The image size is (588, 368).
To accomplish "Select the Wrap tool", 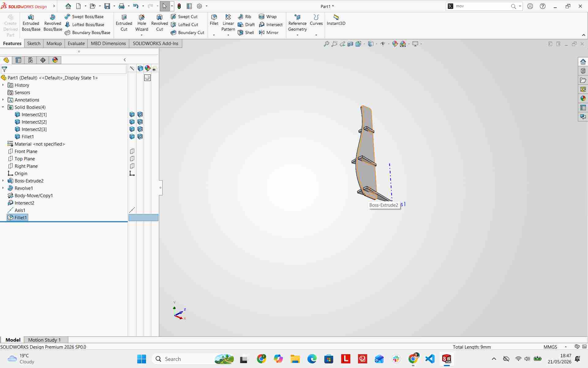I will pyautogui.click(x=268, y=17).
